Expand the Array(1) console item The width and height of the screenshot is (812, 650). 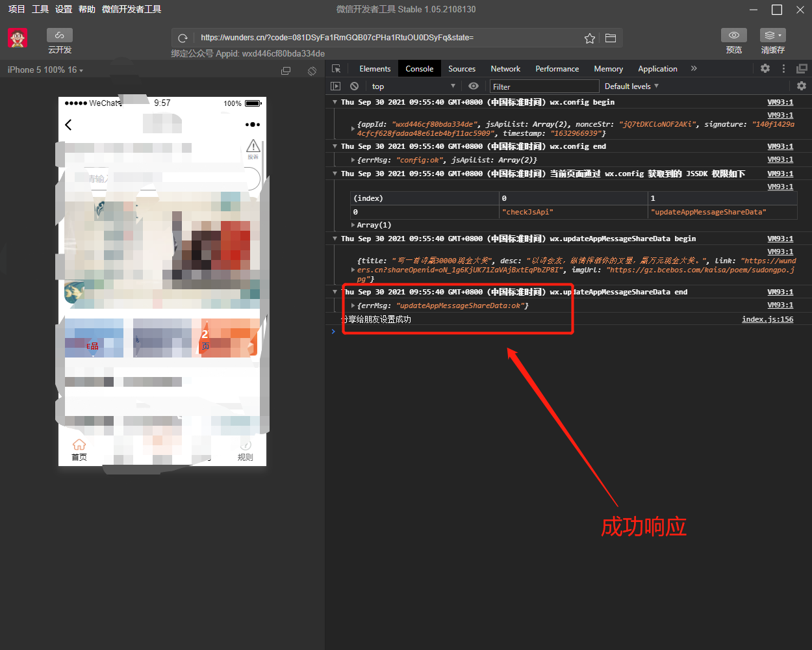coord(353,225)
